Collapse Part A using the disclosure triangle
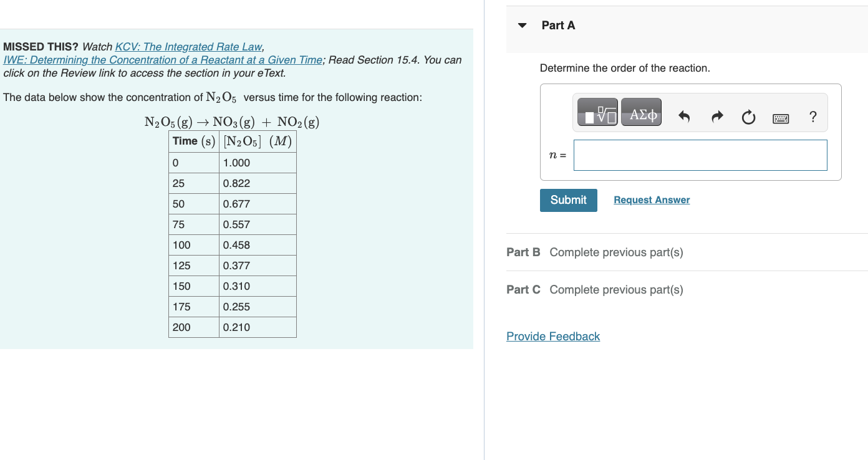 point(521,25)
